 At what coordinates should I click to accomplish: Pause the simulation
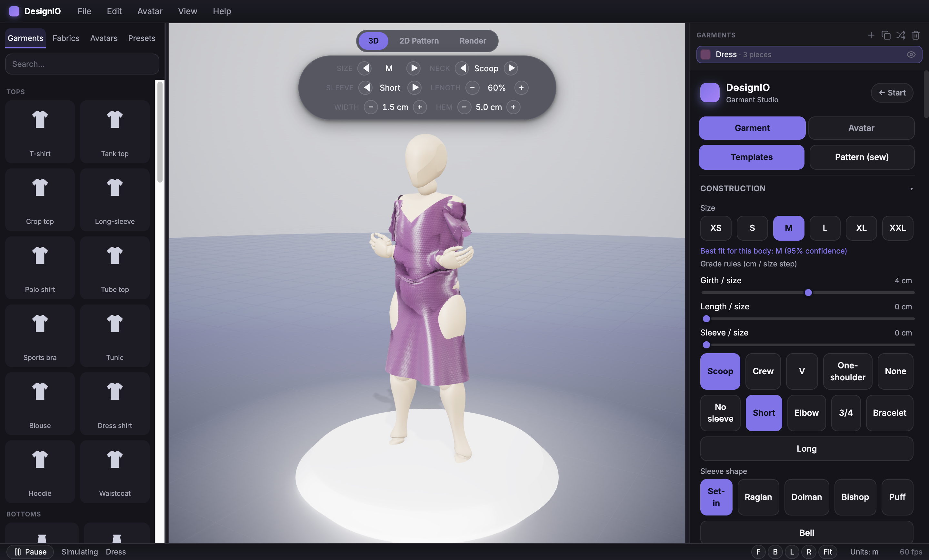30,552
